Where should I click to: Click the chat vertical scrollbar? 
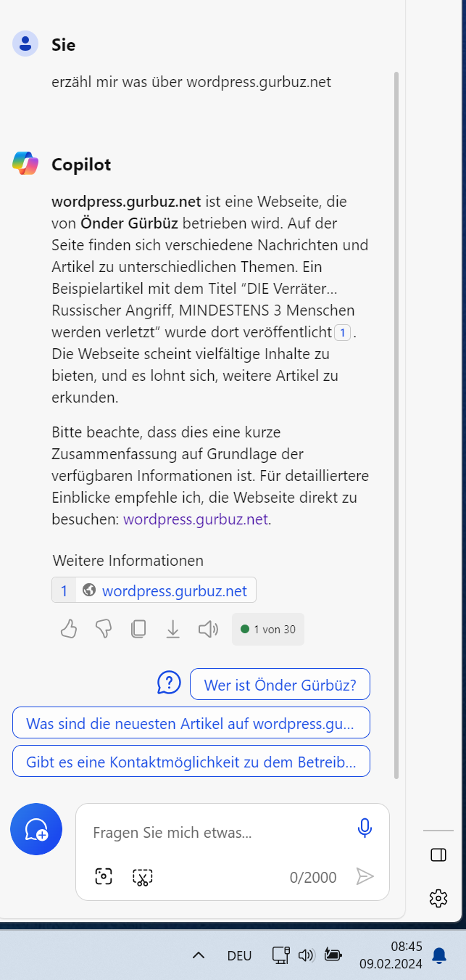pos(396,424)
